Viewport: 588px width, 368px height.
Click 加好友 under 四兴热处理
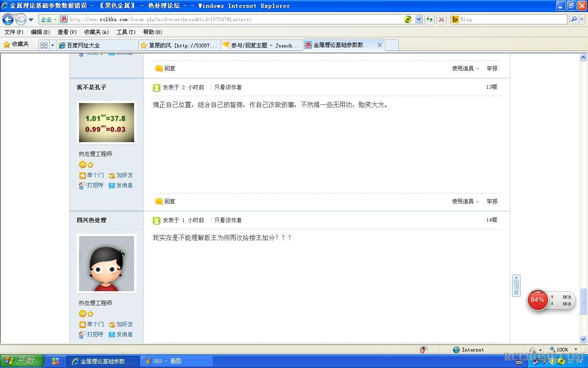[121, 324]
